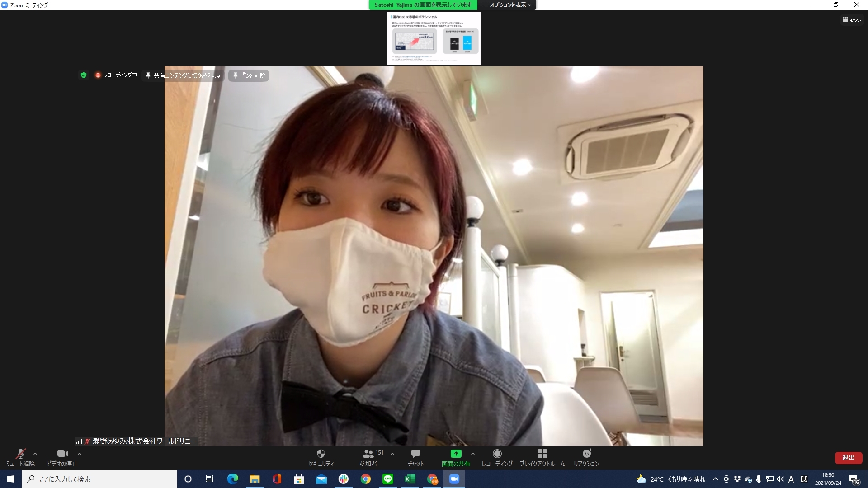Open the Office app in taskbar
Image resolution: width=868 pixels, height=488 pixels.
click(x=277, y=479)
